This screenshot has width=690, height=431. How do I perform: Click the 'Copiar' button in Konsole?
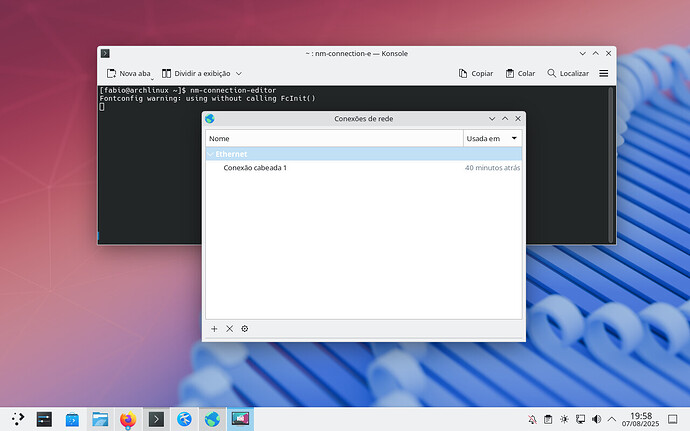click(x=475, y=73)
